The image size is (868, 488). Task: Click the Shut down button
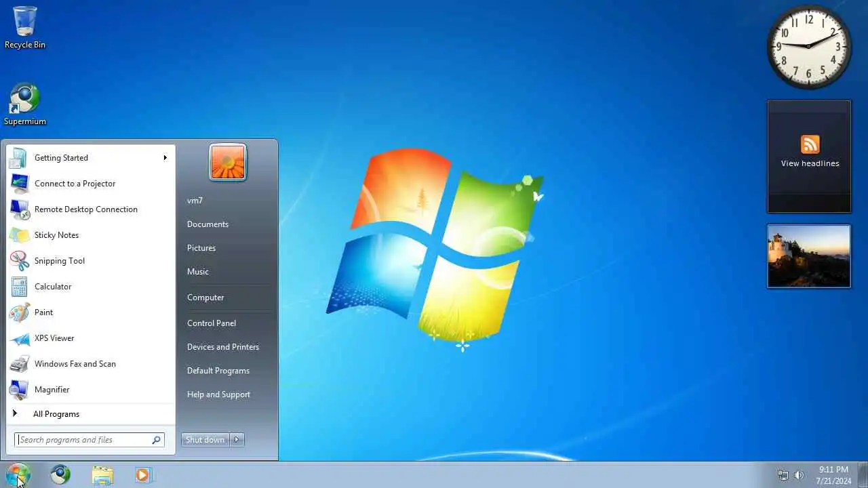(205, 440)
